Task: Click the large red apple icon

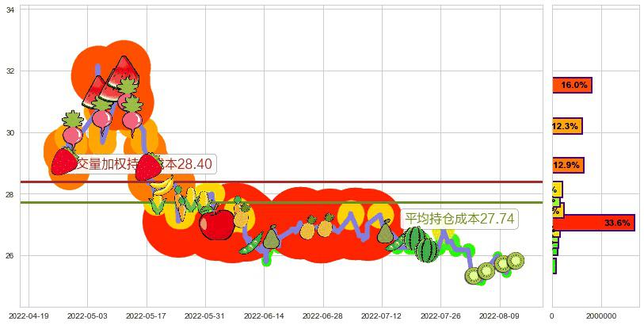Action: [x=216, y=223]
